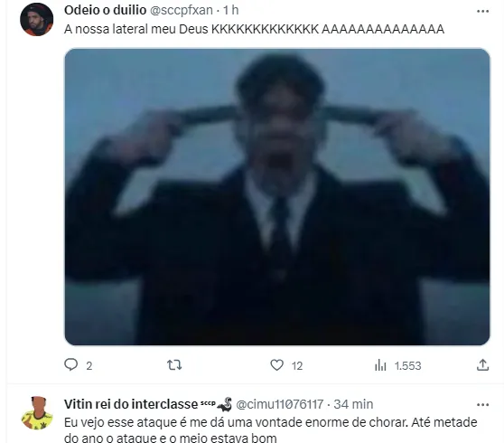Like the tweet with 12 likes

[276, 365]
